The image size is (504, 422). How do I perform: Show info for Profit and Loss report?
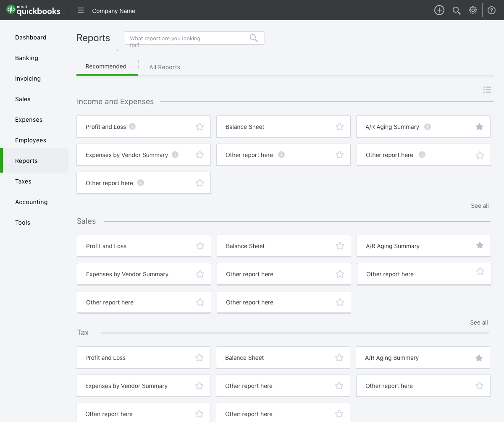click(132, 126)
